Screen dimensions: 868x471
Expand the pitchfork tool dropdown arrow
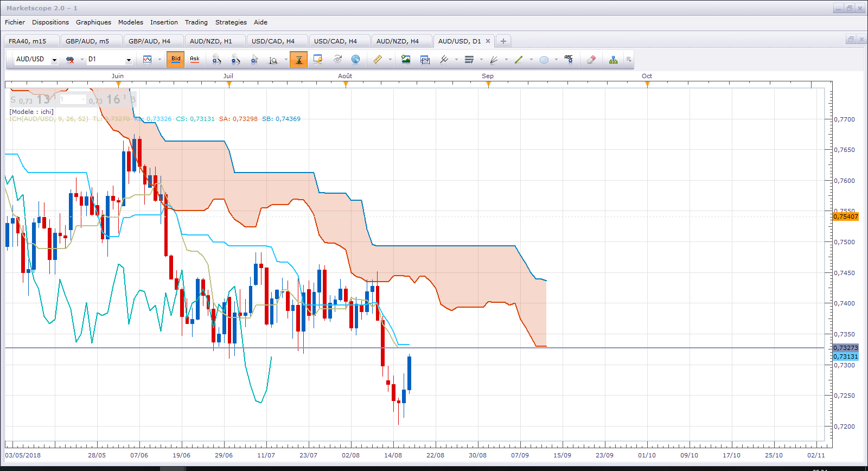point(456,60)
